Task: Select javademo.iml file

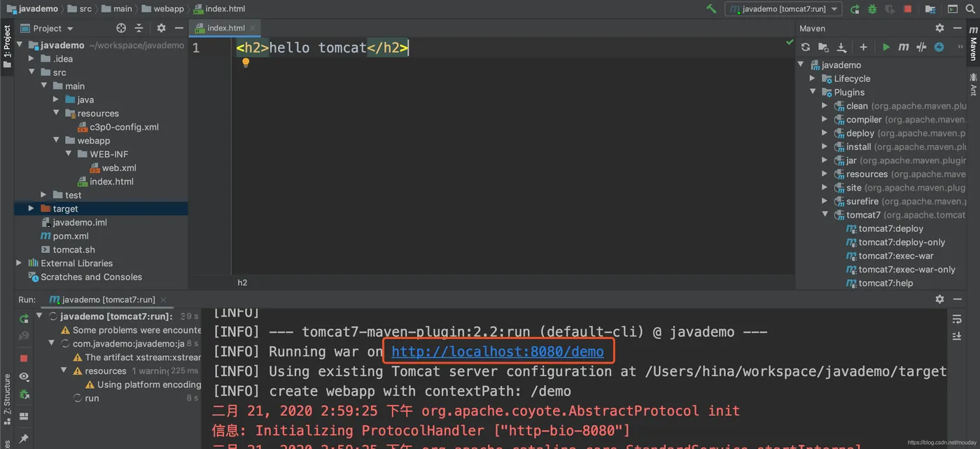Action: coord(73,222)
